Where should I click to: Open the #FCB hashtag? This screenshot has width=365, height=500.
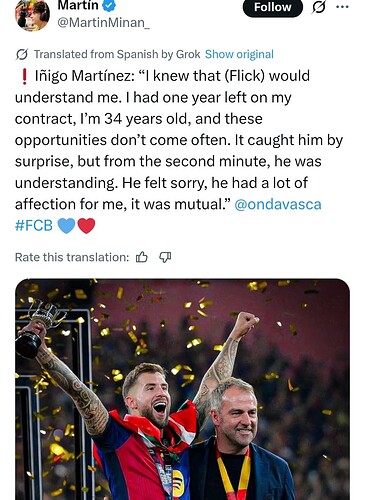[x=34, y=226]
